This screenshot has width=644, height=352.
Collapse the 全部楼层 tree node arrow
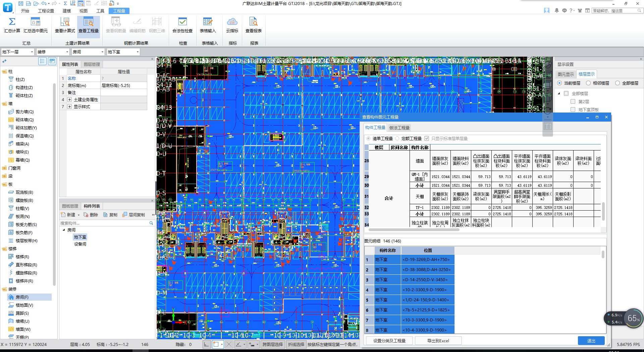[559, 93]
